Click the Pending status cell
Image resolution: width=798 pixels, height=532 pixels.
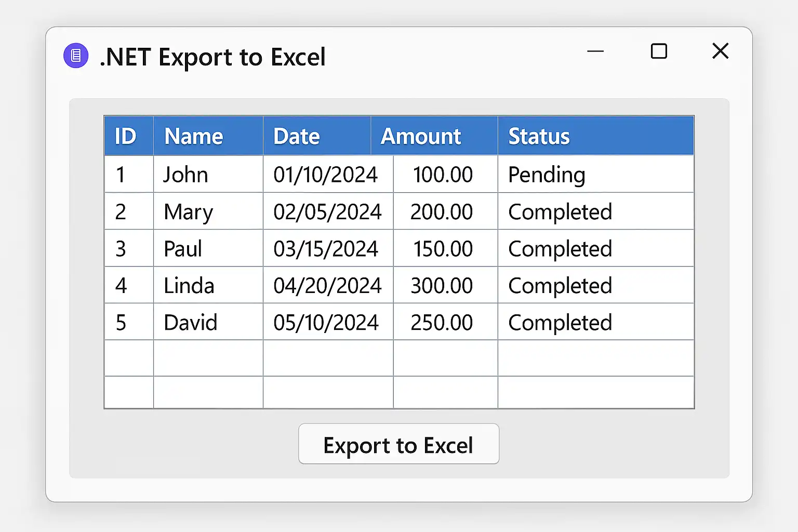[x=596, y=174]
